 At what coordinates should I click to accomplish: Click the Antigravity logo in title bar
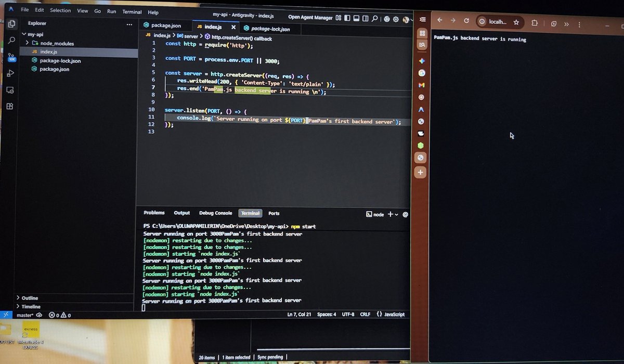11,9
